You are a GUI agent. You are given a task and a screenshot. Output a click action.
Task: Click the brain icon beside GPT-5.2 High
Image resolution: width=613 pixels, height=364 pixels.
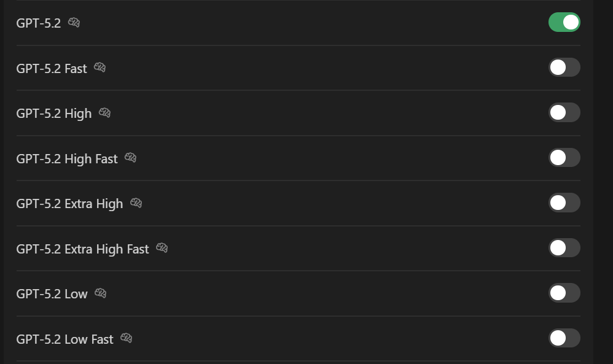tap(105, 113)
